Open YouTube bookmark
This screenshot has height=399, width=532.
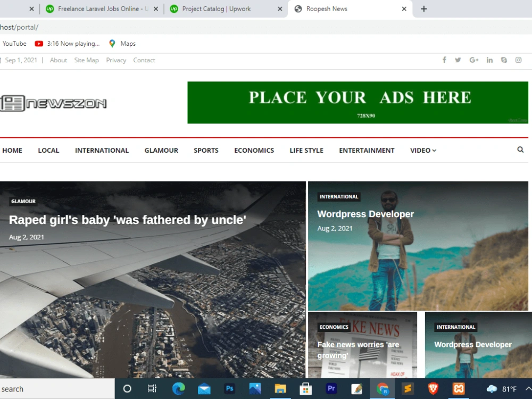pos(14,44)
